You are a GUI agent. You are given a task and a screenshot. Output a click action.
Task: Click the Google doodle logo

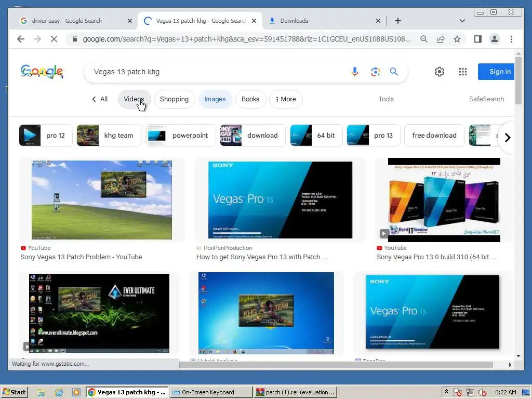click(42, 72)
